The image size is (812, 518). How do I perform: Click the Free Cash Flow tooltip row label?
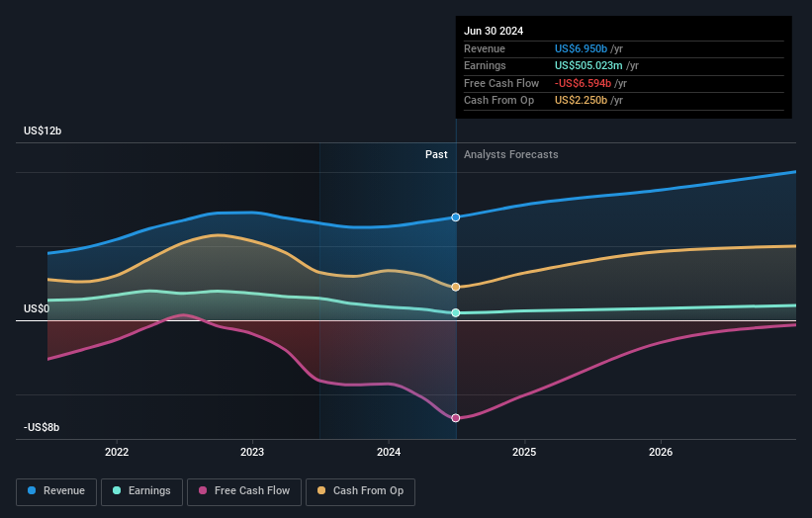click(501, 83)
